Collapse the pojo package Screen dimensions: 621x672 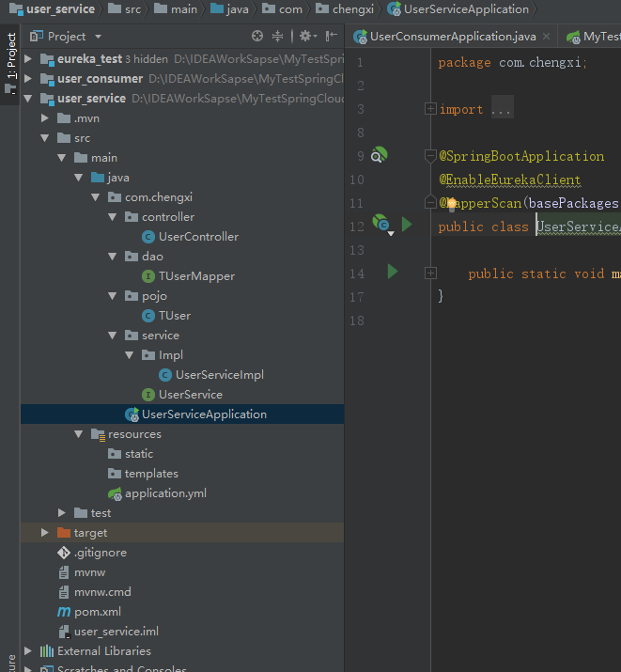click(x=113, y=296)
